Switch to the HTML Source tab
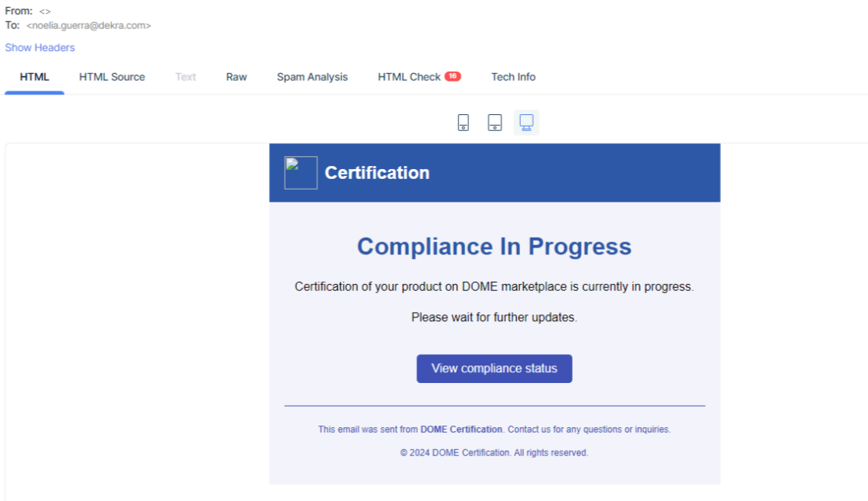Viewport: 868px width, 501px height. [112, 77]
